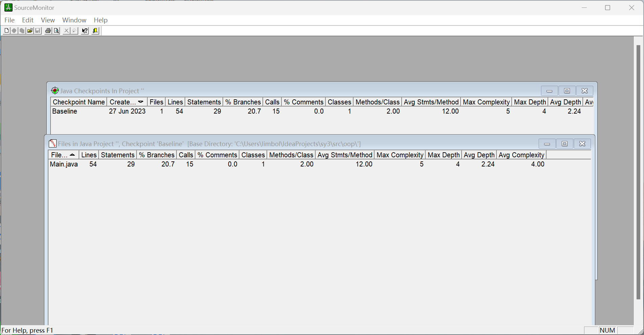The width and height of the screenshot is (644, 335).
Task: Open the View menu
Action: click(x=48, y=20)
